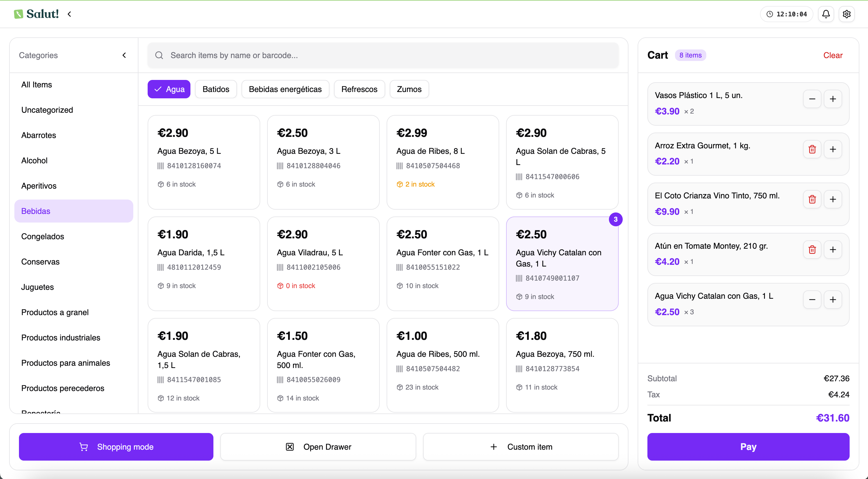Add Agua Bezoya, 3 L to cart
Viewport: 868px width, 479px height.
coord(323,162)
